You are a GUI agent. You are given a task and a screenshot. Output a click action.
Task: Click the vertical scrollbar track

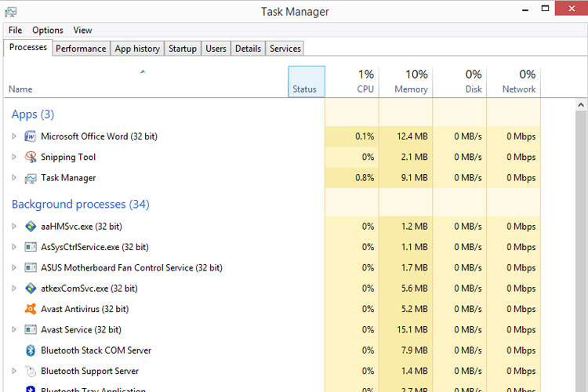pos(581,252)
